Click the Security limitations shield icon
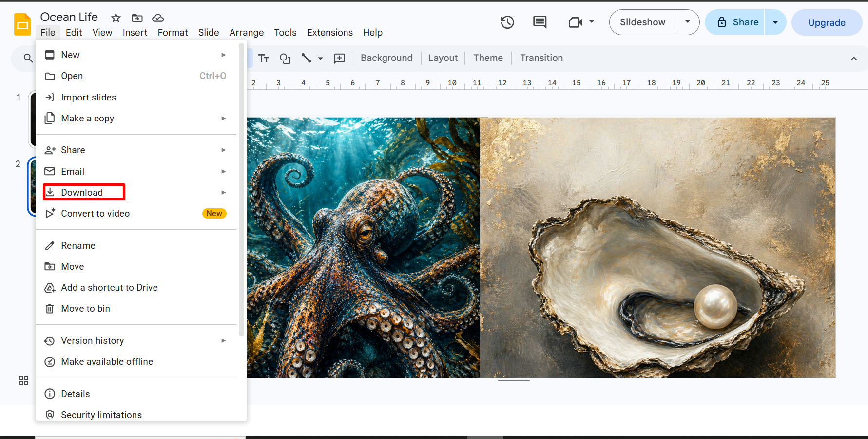The height and width of the screenshot is (439, 868). tap(50, 415)
